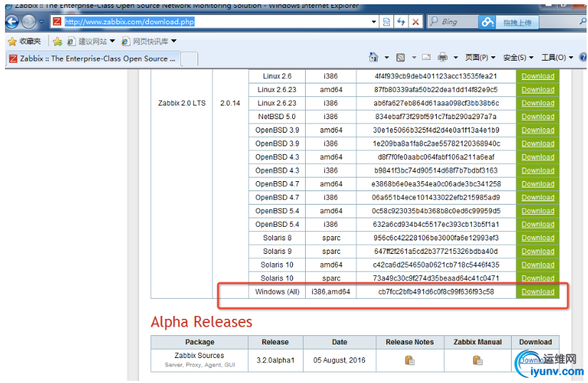The height and width of the screenshot is (383, 588).
Task: Click the add to favorites bar star icon
Action: point(58,41)
